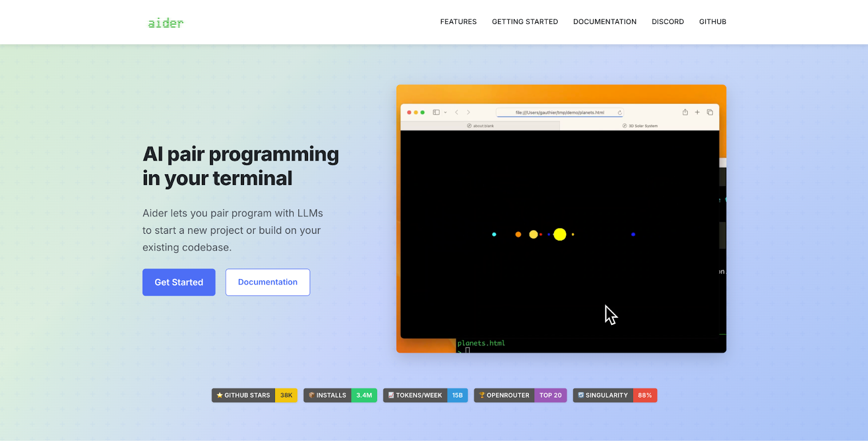The width and height of the screenshot is (868, 441).
Task: Visit the GitHub link in the header
Action: click(x=712, y=22)
